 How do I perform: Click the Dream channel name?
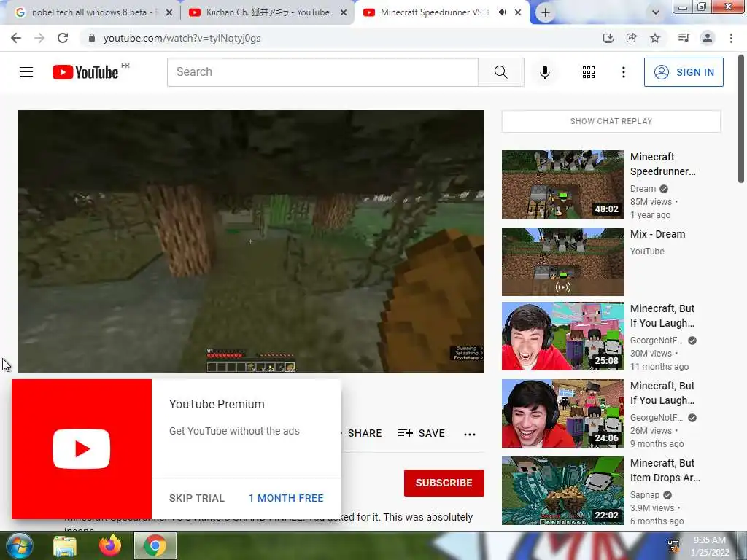click(643, 189)
